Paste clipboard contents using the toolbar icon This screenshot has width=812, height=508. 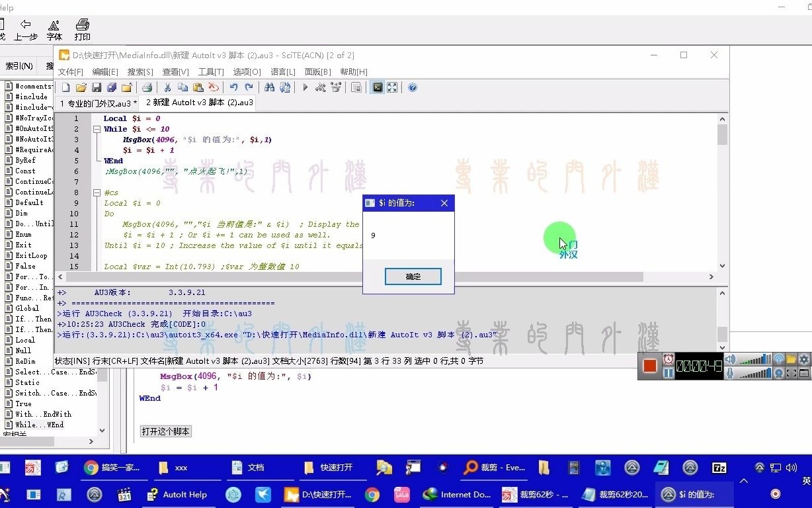[x=198, y=87]
